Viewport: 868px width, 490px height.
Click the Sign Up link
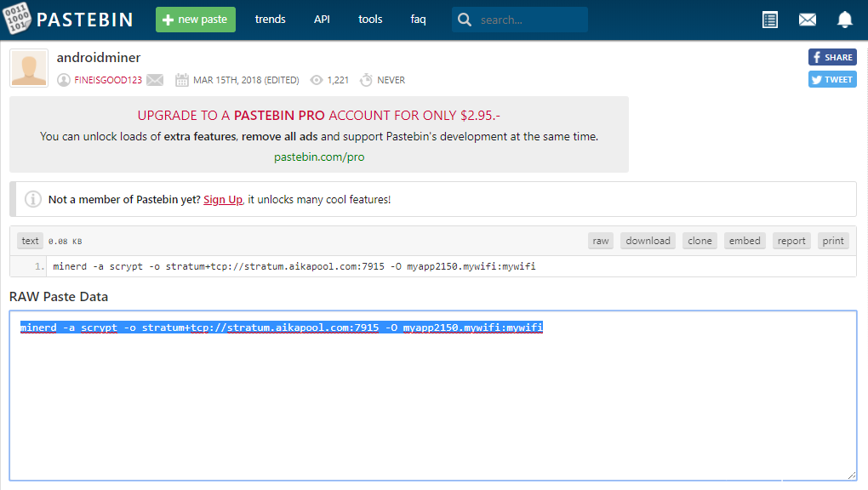[x=223, y=199]
